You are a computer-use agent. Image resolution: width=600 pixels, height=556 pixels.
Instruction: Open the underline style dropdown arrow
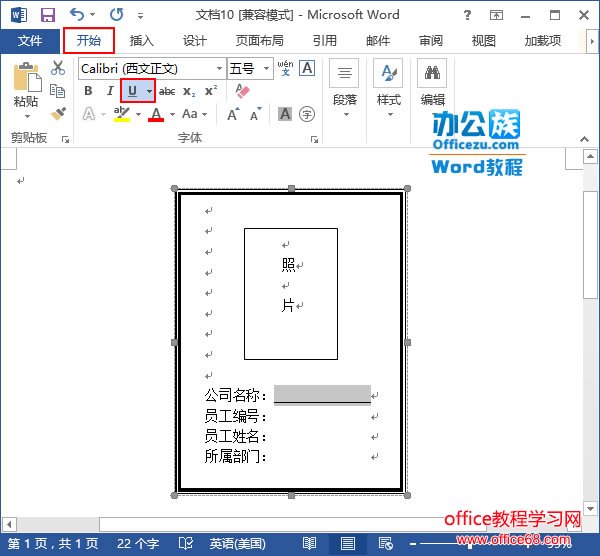tap(149, 91)
